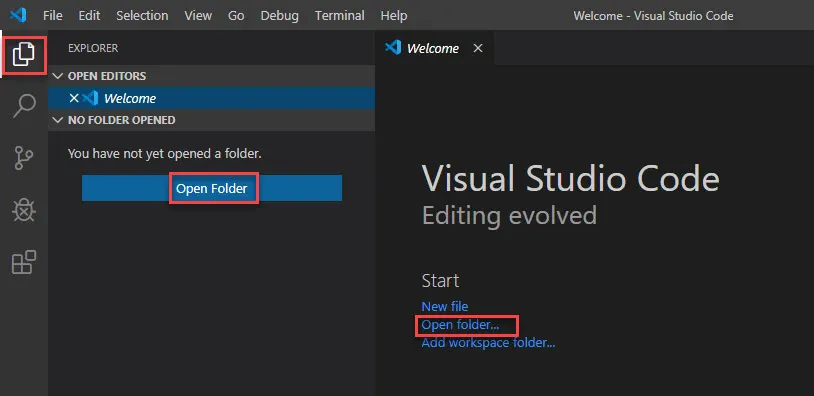This screenshot has width=814, height=396.
Task: Click the EXPLORER panel title
Action: (93, 48)
